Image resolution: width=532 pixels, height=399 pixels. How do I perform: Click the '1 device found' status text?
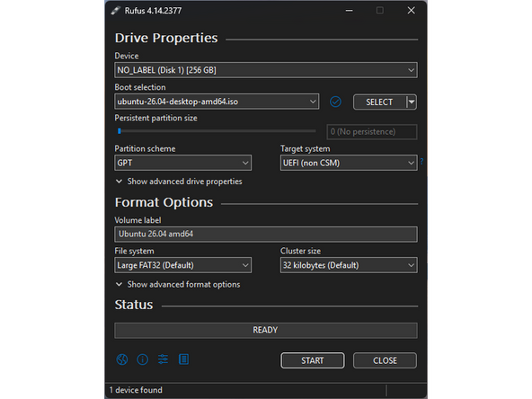click(136, 390)
